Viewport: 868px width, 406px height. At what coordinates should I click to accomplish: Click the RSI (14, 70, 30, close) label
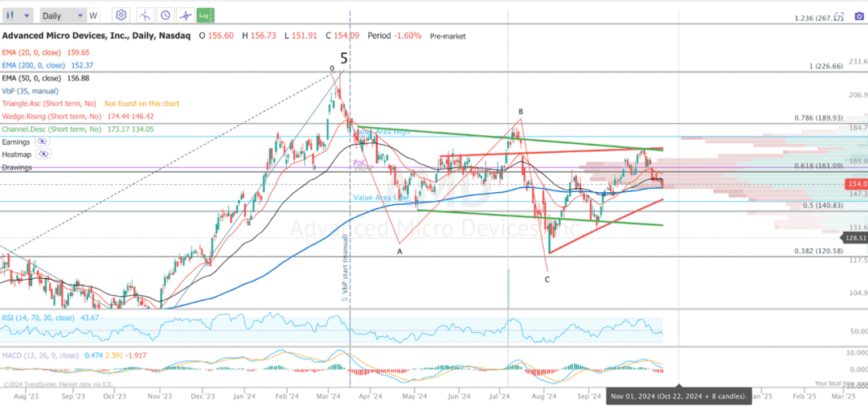tap(38, 318)
